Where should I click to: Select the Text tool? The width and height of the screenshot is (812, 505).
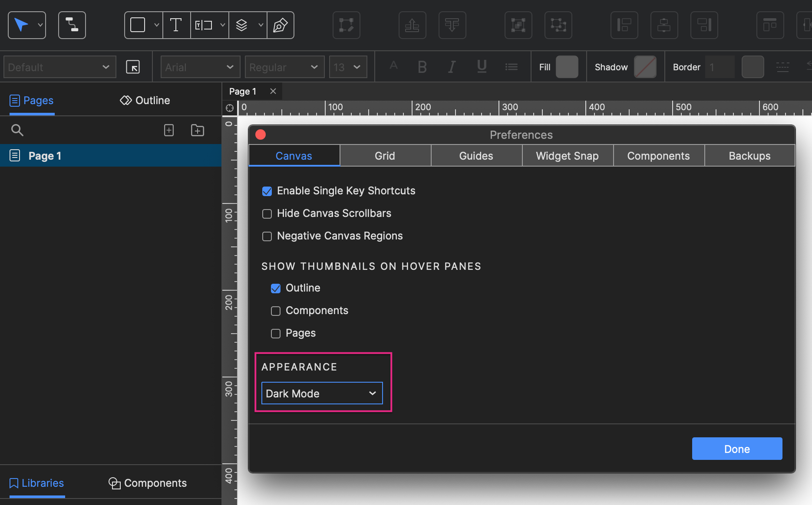tap(176, 25)
